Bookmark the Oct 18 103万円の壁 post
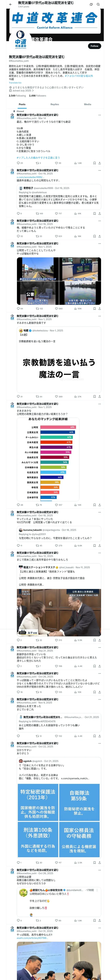The height and width of the screenshot is (980, 110). pos(95,546)
